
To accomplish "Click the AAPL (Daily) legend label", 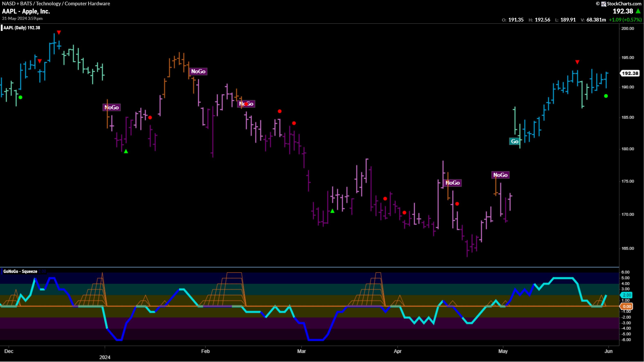I will 21,28.
